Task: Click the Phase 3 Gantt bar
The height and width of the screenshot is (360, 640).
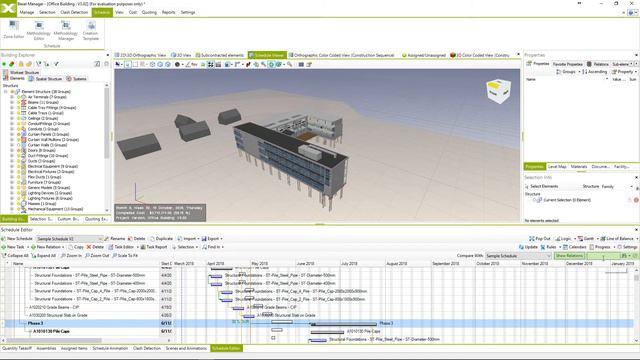Action: click(344, 324)
